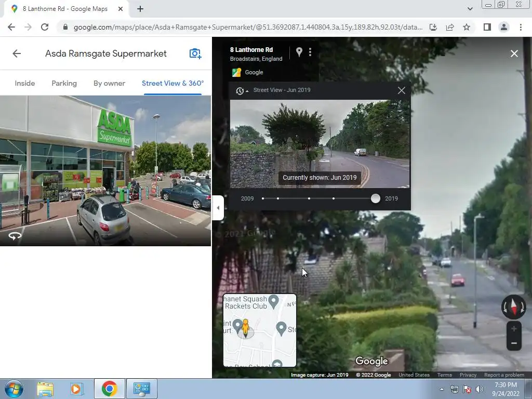Exit Street View with the top-right X

514,54
